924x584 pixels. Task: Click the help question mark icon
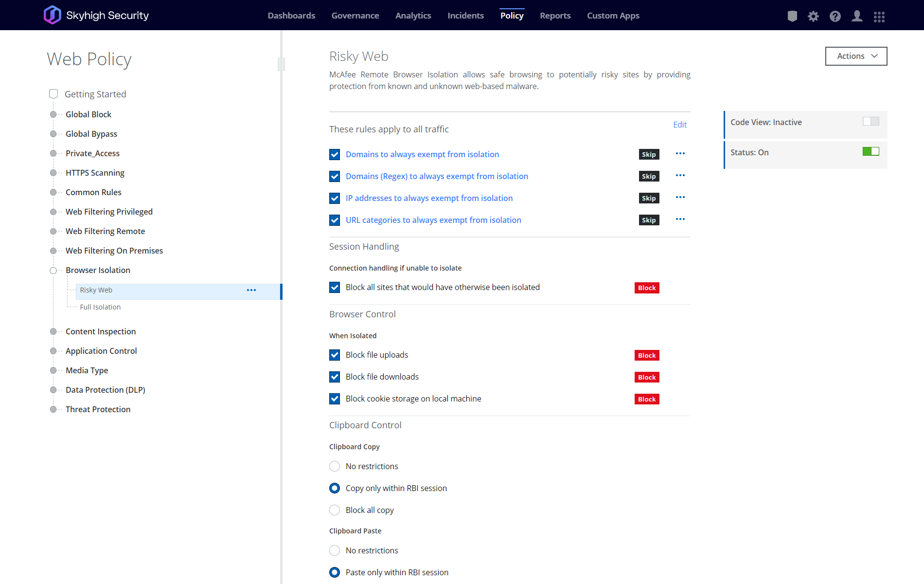(x=835, y=16)
